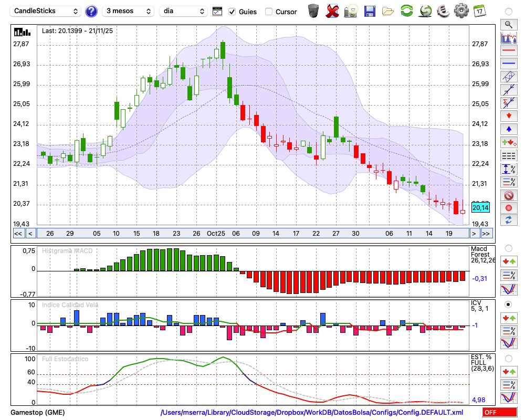Screen dimensions: 525x420
Task: Open the CandleSticks chart type dropdown
Action: coord(46,11)
